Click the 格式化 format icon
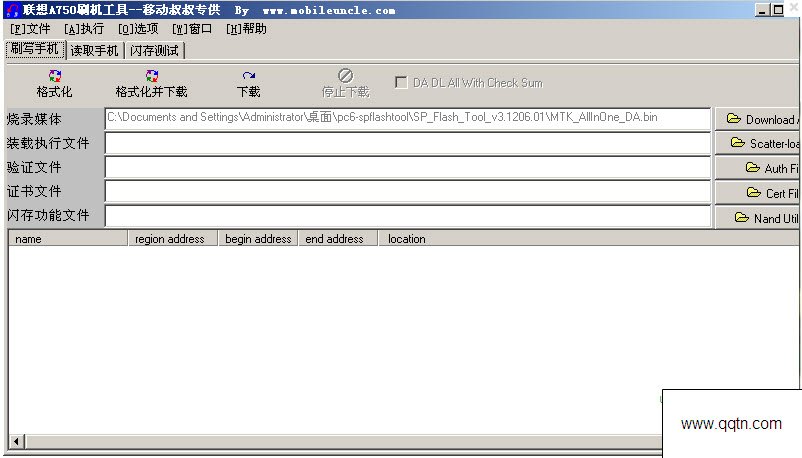The image size is (802, 458). pos(54,76)
